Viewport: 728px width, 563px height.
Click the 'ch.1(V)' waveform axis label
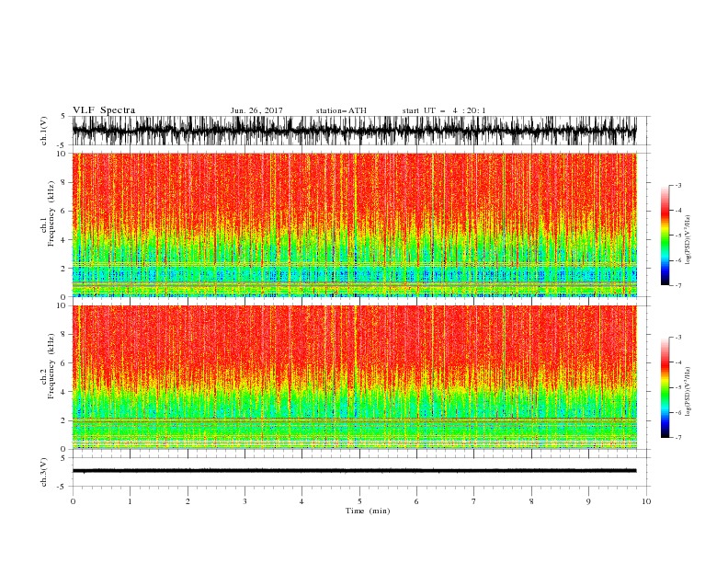[44, 131]
